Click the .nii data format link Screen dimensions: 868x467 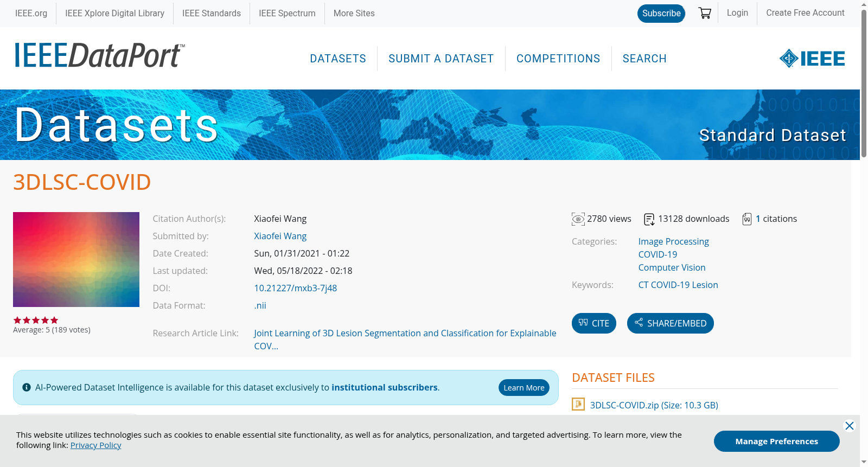tap(260, 305)
